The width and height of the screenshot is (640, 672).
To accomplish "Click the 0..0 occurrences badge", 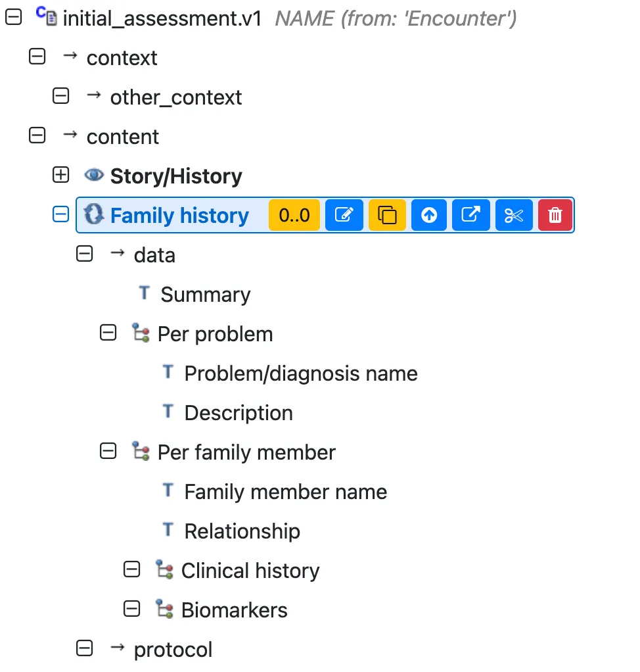I will pos(294,214).
